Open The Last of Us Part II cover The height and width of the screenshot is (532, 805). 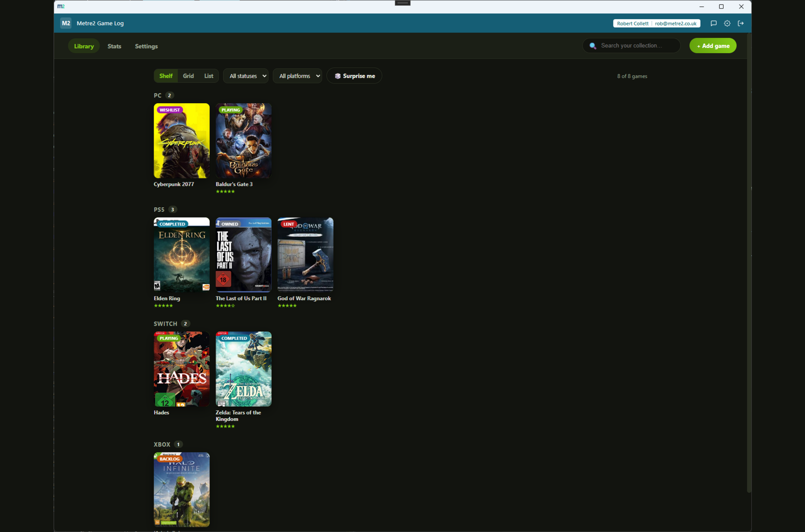coord(243,255)
